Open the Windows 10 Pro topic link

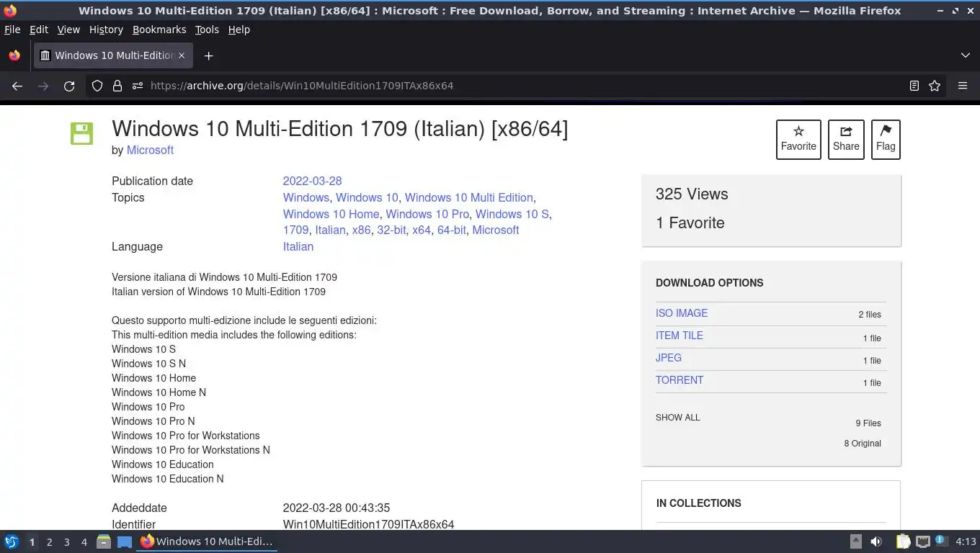[x=427, y=214]
